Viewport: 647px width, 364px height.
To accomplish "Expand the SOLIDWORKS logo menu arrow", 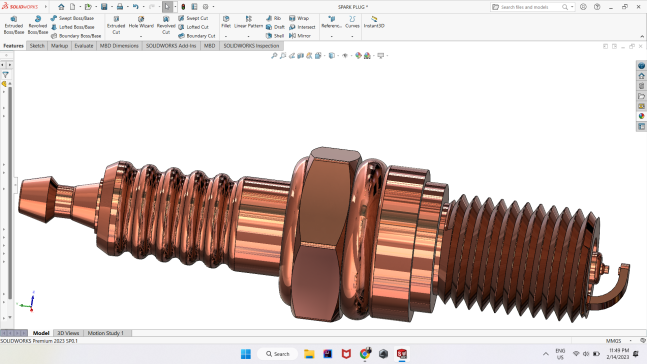I will pos(45,7).
